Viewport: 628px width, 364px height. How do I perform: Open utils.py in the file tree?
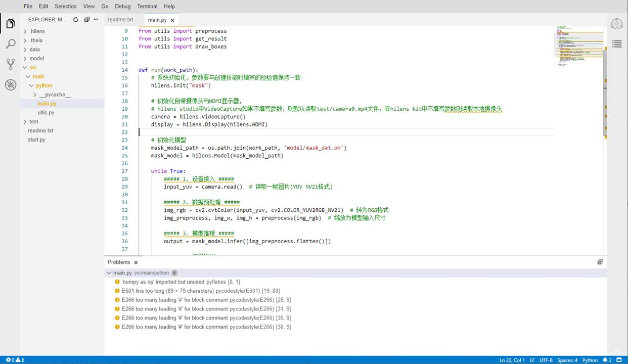46,113
